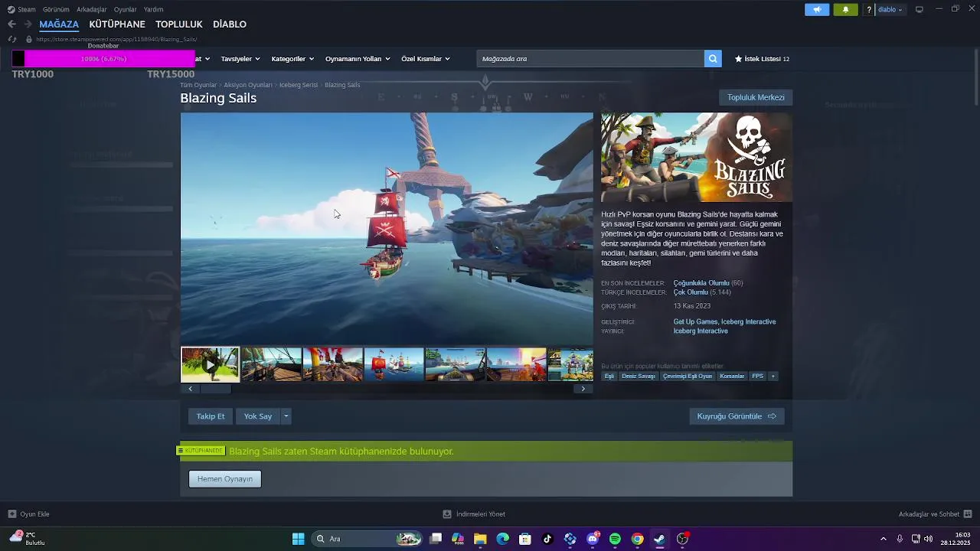The image size is (980, 551).
Task: Click the Iceberg Serisi breadcrumb
Action: pyautogui.click(x=299, y=85)
